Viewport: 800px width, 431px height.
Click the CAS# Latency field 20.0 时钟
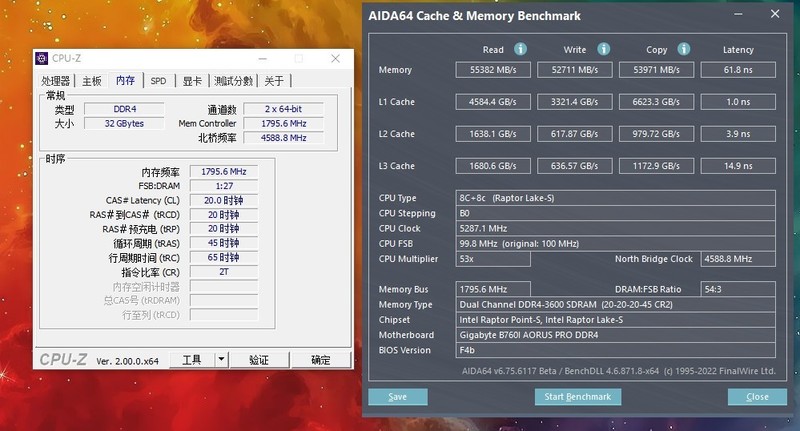tap(224, 200)
